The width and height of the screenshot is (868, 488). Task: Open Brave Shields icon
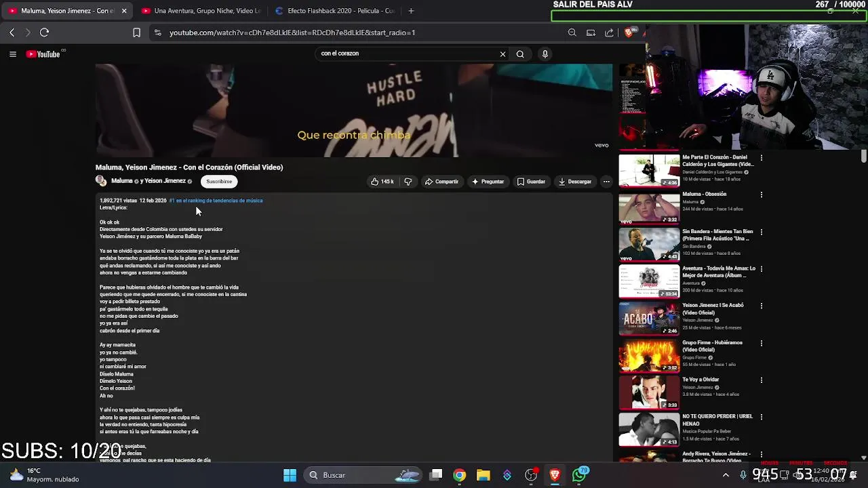coord(629,33)
